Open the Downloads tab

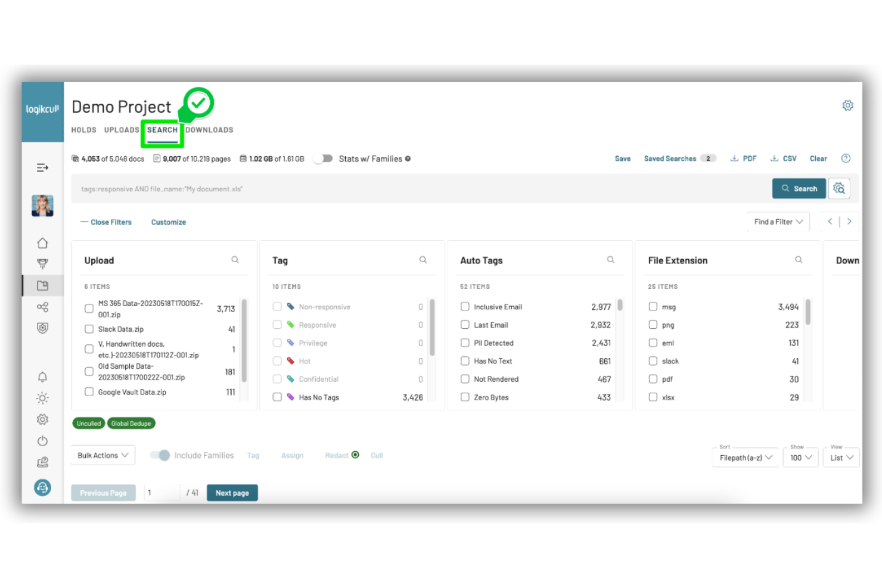click(x=209, y=130)
